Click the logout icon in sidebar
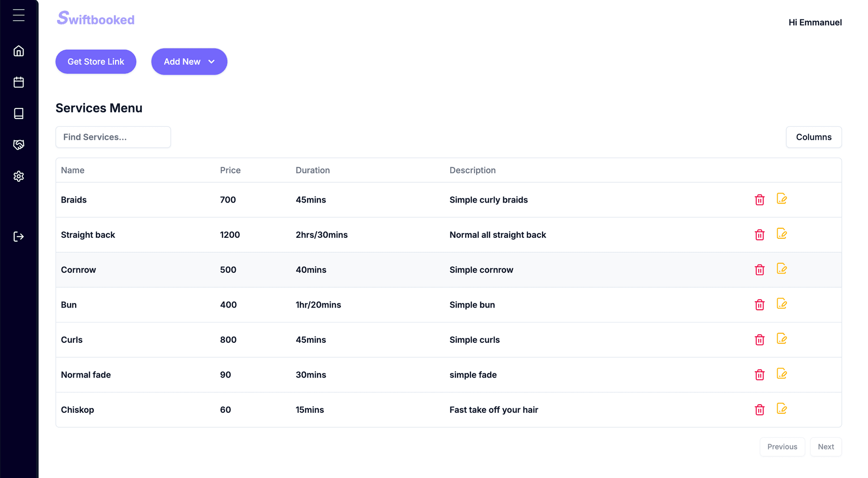The width and height of the screenshot is (868, 478). pos(19,237)
